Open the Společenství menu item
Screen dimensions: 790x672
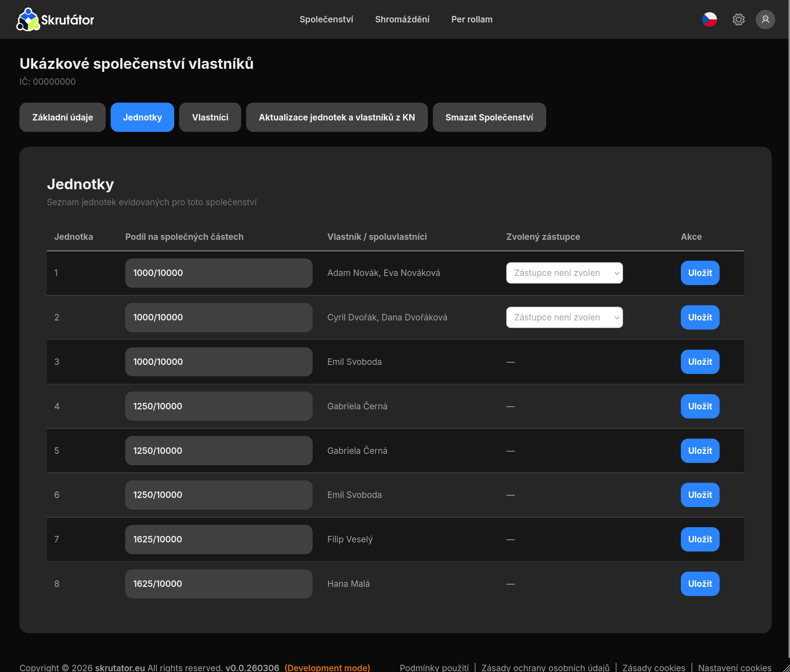click(326, 19)
